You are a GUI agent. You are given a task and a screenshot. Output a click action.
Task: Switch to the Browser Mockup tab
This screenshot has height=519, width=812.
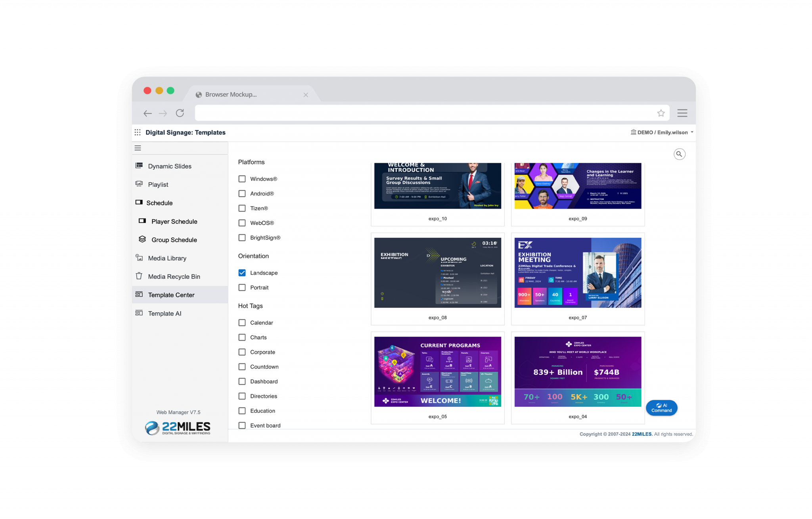pos(231,94)
